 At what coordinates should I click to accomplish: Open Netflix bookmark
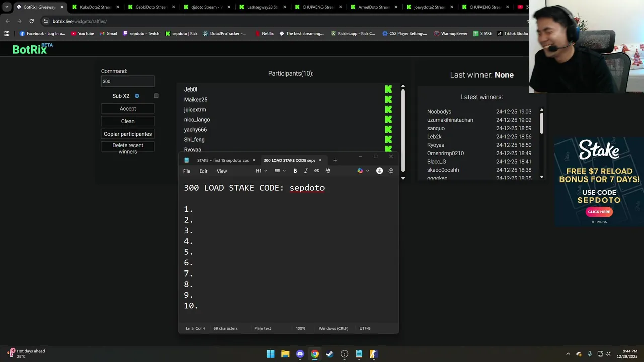[x=264, y=33]
